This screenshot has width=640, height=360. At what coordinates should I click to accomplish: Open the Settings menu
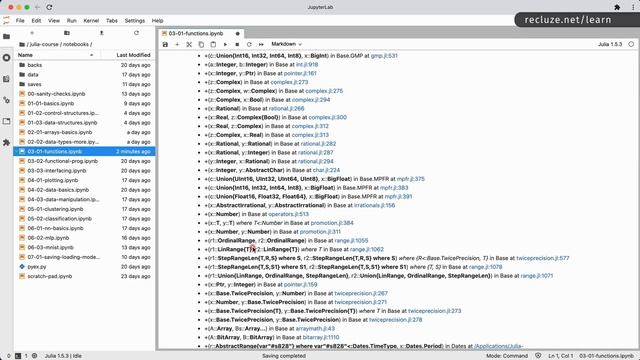135,20
